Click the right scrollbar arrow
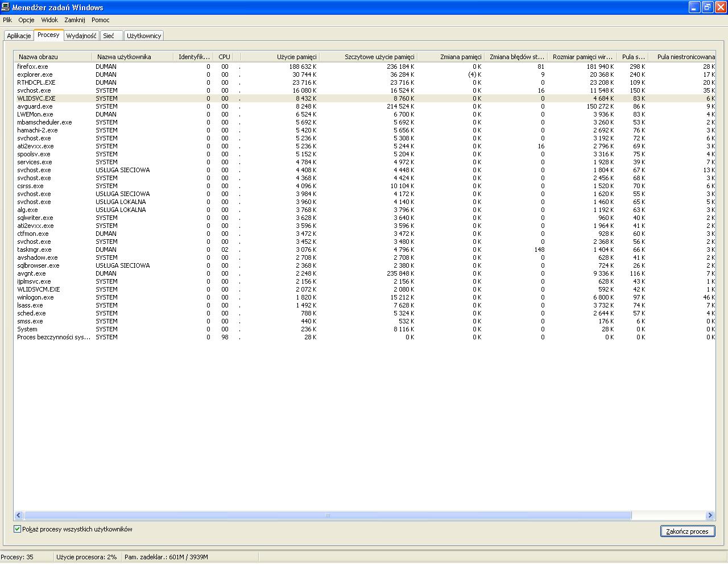This screenshot has height=582, width=728. click(x=710, y=515)
